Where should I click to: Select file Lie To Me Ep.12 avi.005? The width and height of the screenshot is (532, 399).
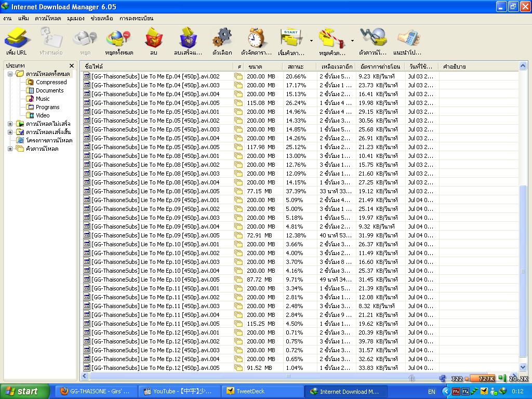point(155,367)
